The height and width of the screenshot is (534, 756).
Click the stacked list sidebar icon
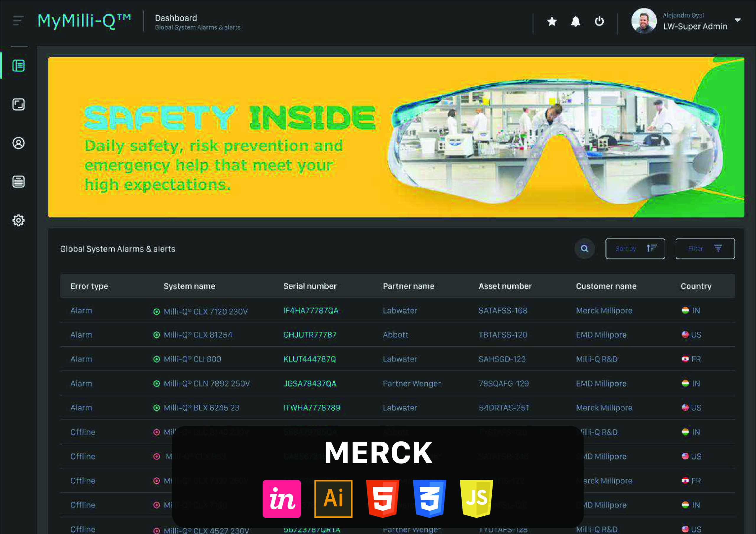(x=18, y=182)
